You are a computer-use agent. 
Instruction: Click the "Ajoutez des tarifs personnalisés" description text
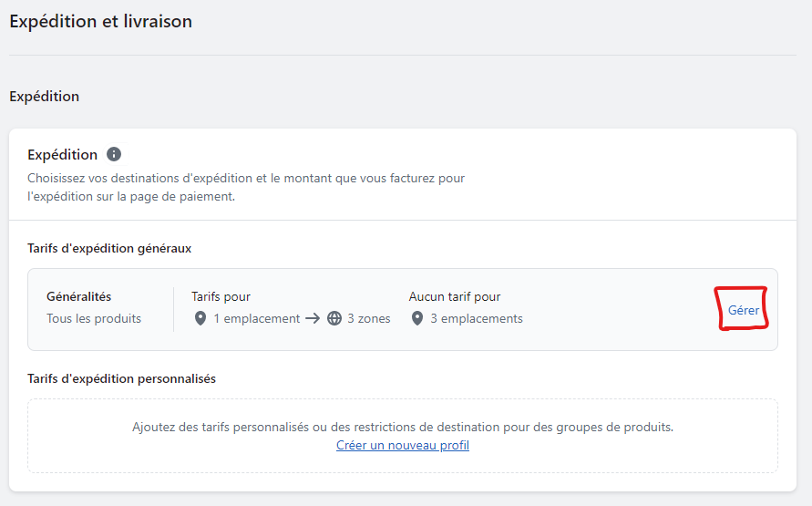(403, 428)
